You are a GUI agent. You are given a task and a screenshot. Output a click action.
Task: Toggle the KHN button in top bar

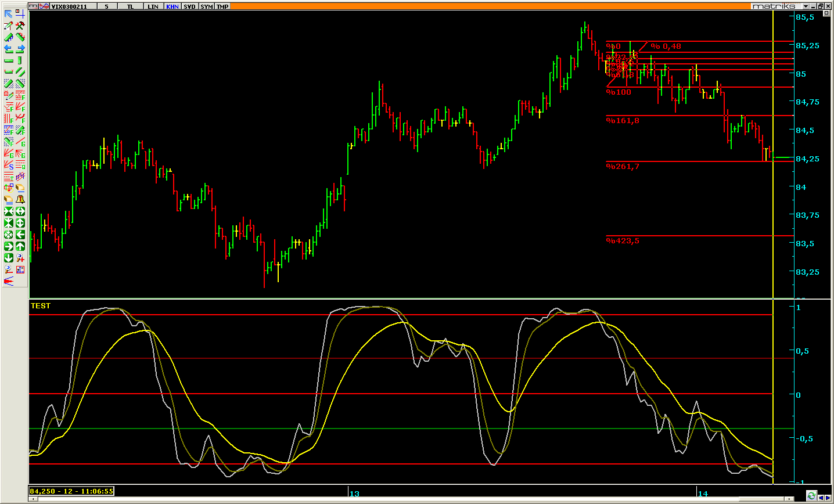(172, 6)
